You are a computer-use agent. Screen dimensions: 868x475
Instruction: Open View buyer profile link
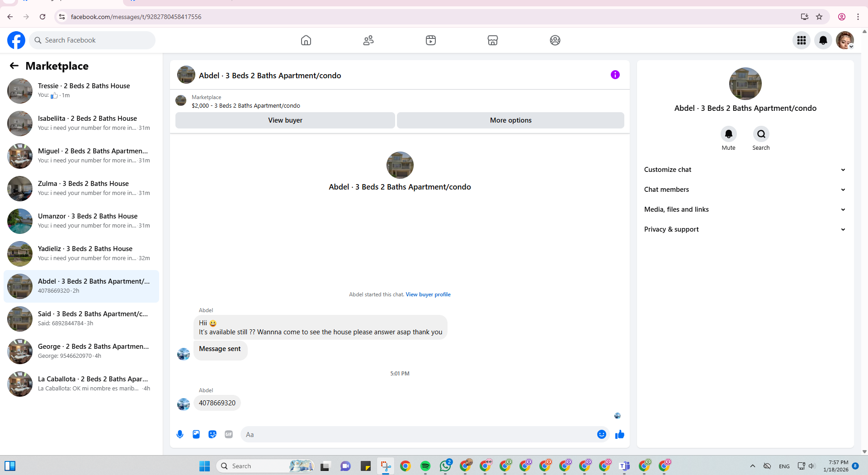(428, 294)
